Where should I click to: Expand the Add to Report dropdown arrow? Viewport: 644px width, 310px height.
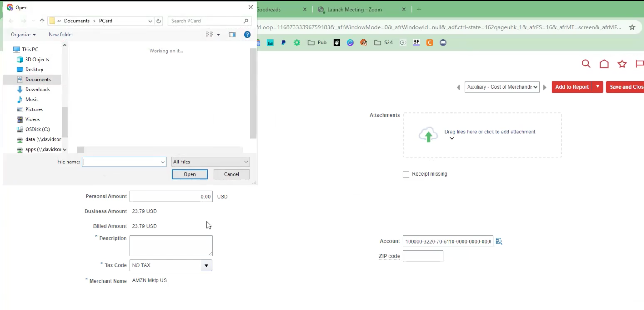click(597, 87)
